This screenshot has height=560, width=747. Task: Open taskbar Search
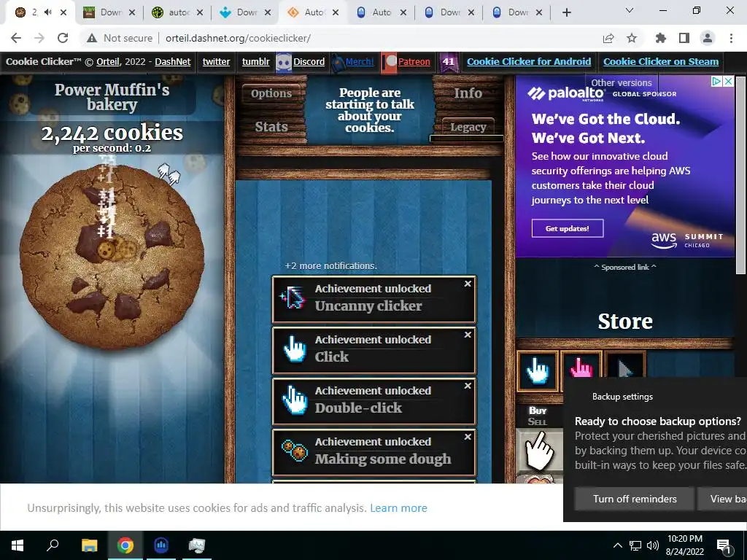click(x=53, y=545)
